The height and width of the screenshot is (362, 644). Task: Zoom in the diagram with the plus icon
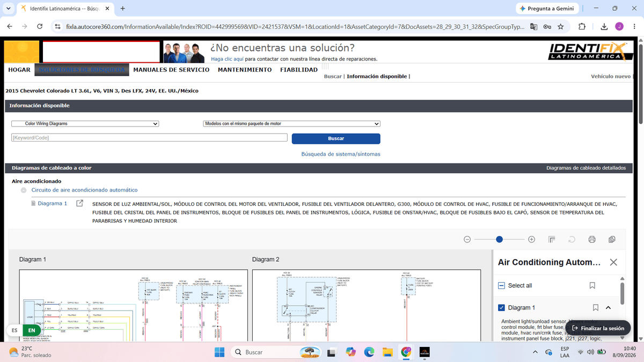[x=531, y=239]
